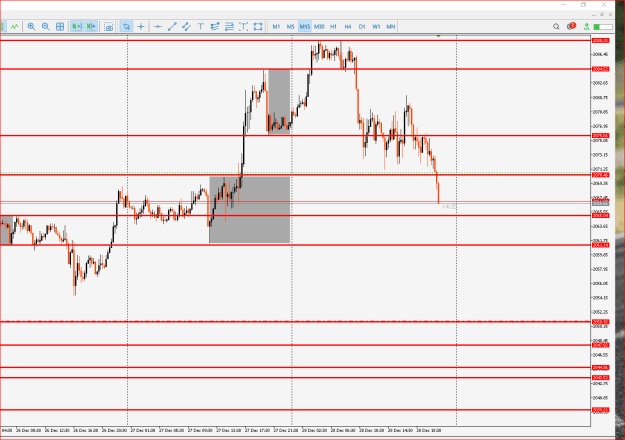Click the 2056.05 price axis label

[x=600, y=283]
